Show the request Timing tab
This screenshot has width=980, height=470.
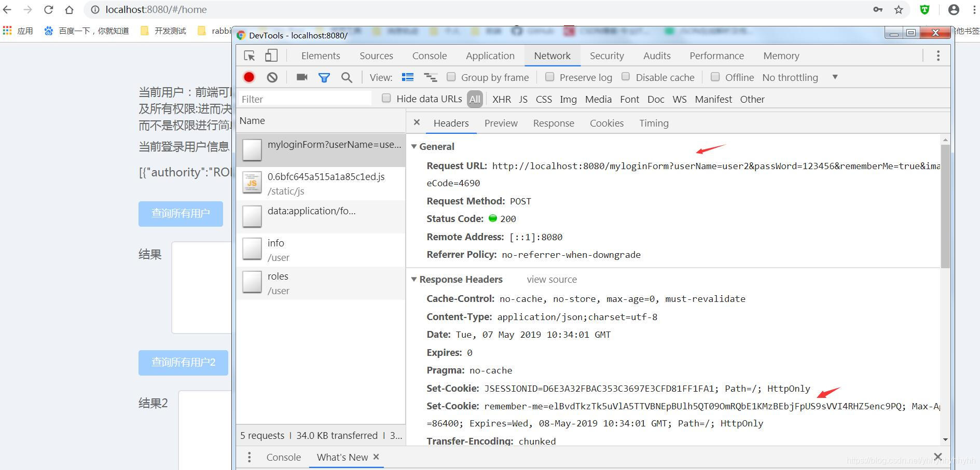[654, 123]
